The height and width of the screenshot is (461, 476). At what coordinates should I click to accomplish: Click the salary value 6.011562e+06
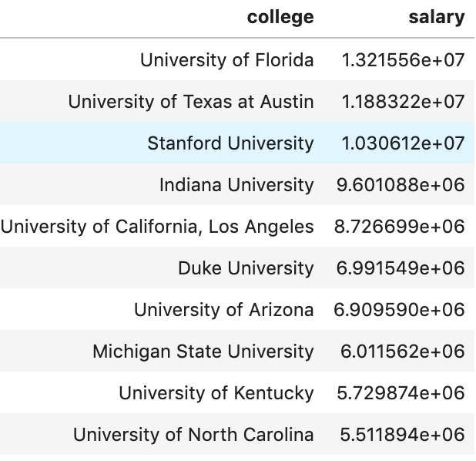(x=403, y=352)
